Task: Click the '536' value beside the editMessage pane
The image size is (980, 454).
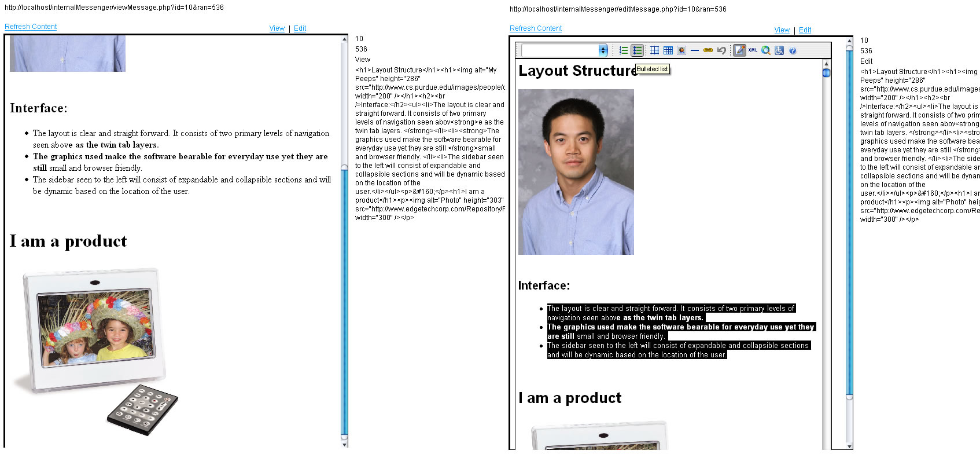Action: (x=866, y=51)
